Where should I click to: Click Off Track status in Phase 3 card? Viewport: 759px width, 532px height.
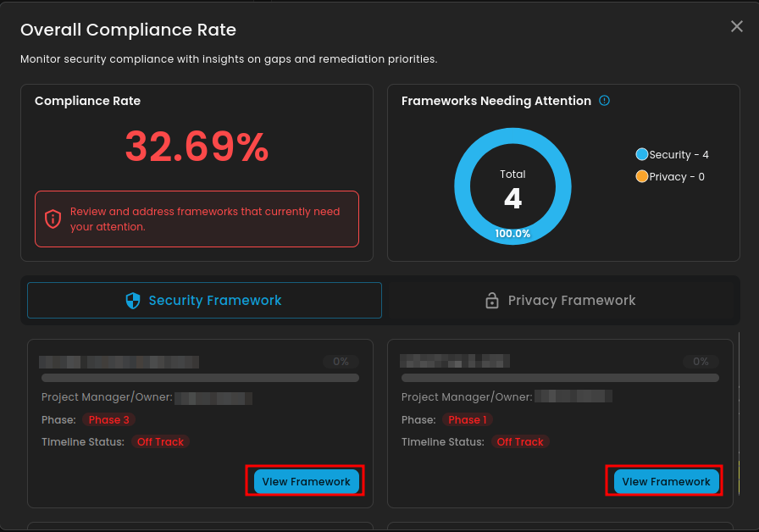coord(161,442)
